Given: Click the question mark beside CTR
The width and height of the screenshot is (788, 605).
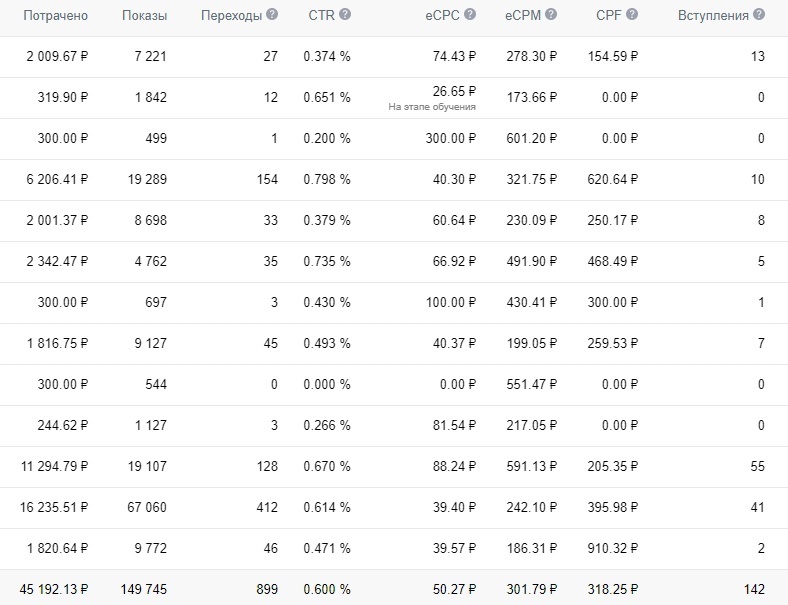Looking at the screenshot, I should click(x=345, y=16).
